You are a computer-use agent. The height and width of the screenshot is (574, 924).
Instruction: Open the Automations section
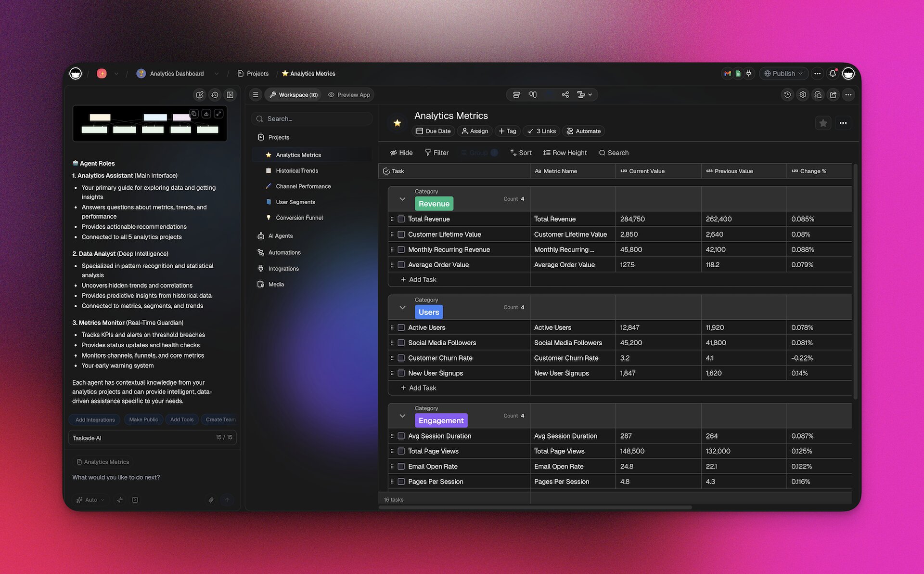coord(285,252)
